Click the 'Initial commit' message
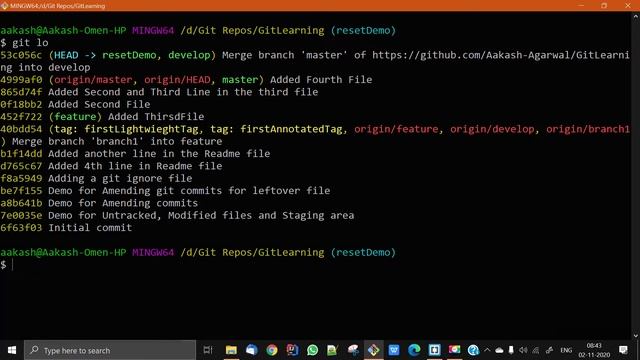This screenshot has width=640, height=360. click(x=90, y=228)
